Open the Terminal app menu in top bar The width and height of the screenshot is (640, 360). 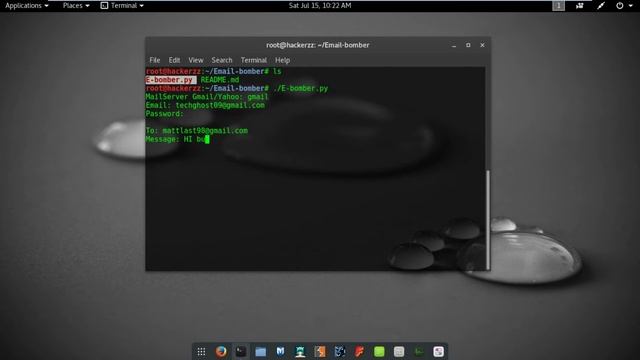pyautogui.click(x=122, y=6)
